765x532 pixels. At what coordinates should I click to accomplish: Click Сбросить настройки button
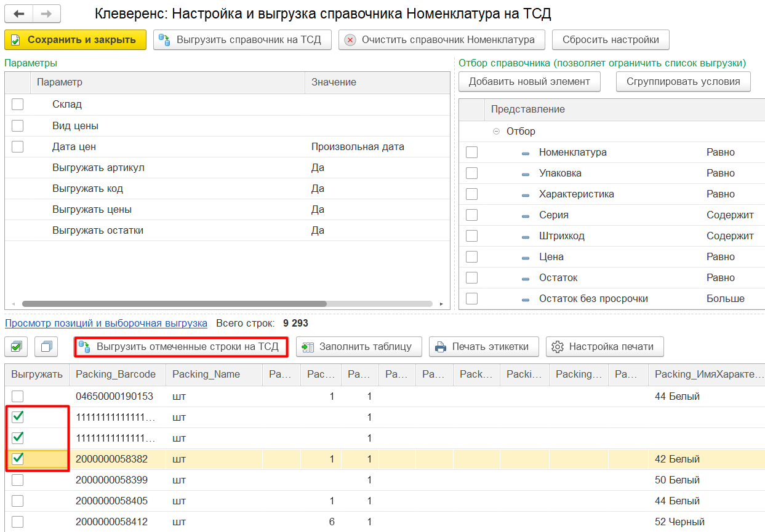pos(611,40)
